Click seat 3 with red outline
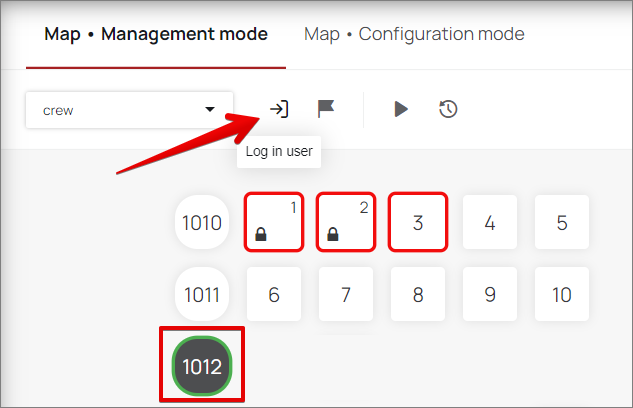Screen dimensions: 633x408 [418, 222]
